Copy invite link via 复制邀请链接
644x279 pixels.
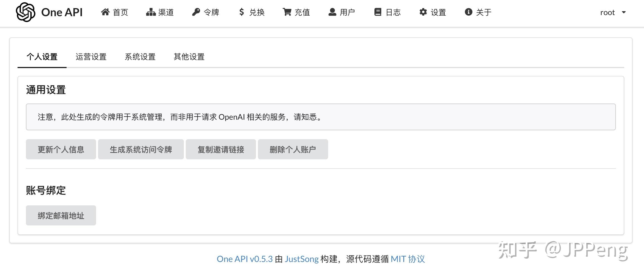click(x=221, y=149)
